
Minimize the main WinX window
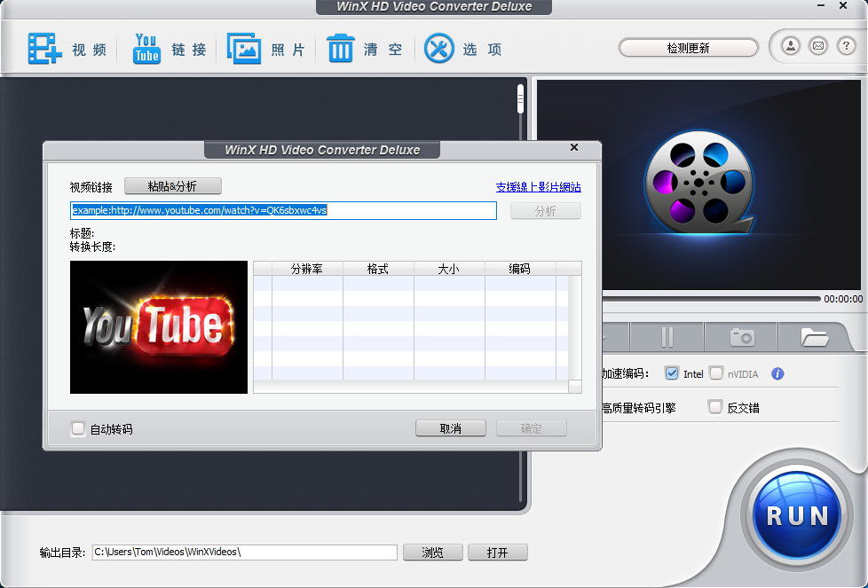click(821, 5)
